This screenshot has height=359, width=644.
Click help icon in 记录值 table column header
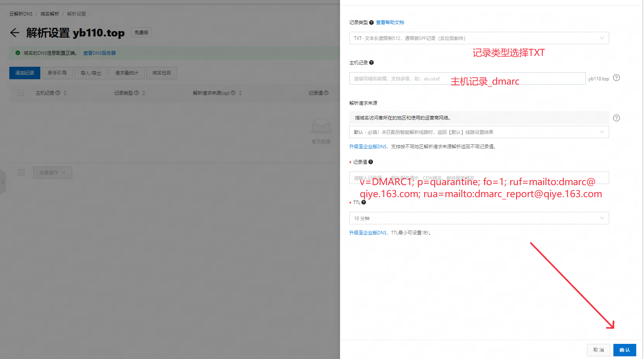pos(326,93)
